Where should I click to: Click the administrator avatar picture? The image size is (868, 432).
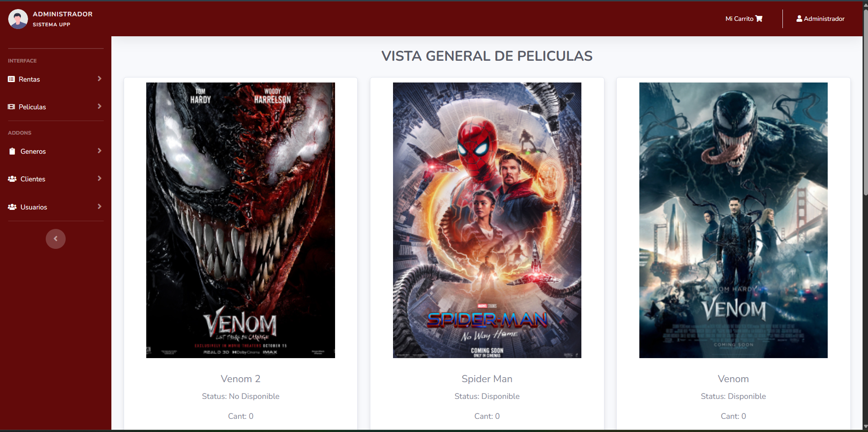18,19
